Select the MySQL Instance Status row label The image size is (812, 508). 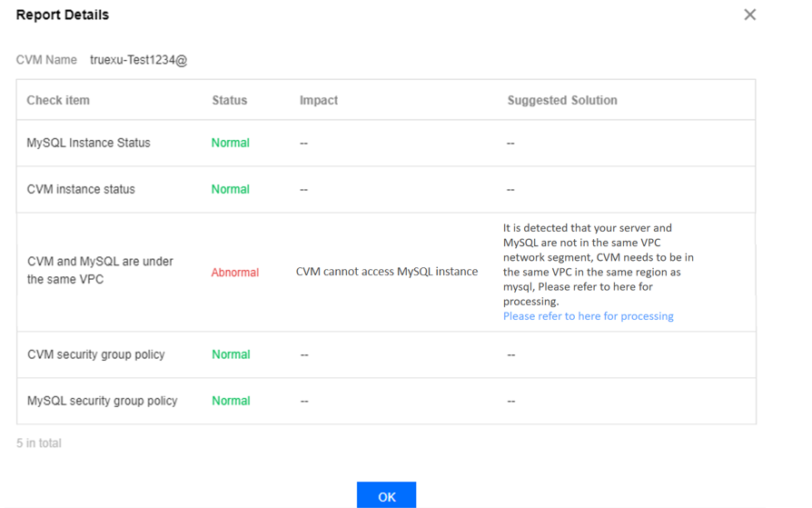[x=88, y=143]
